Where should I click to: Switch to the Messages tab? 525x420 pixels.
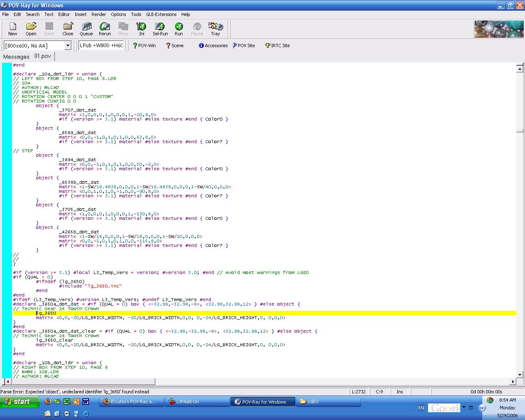(16, 57)
